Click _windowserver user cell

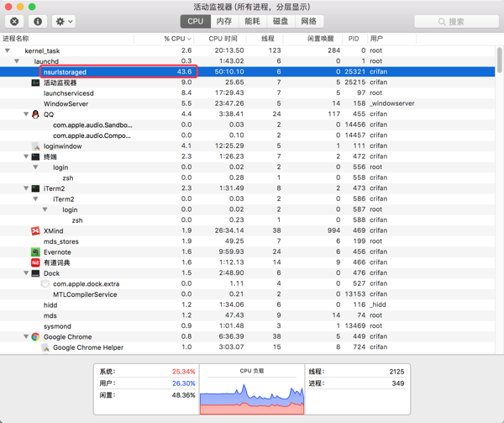coord(391,103)
